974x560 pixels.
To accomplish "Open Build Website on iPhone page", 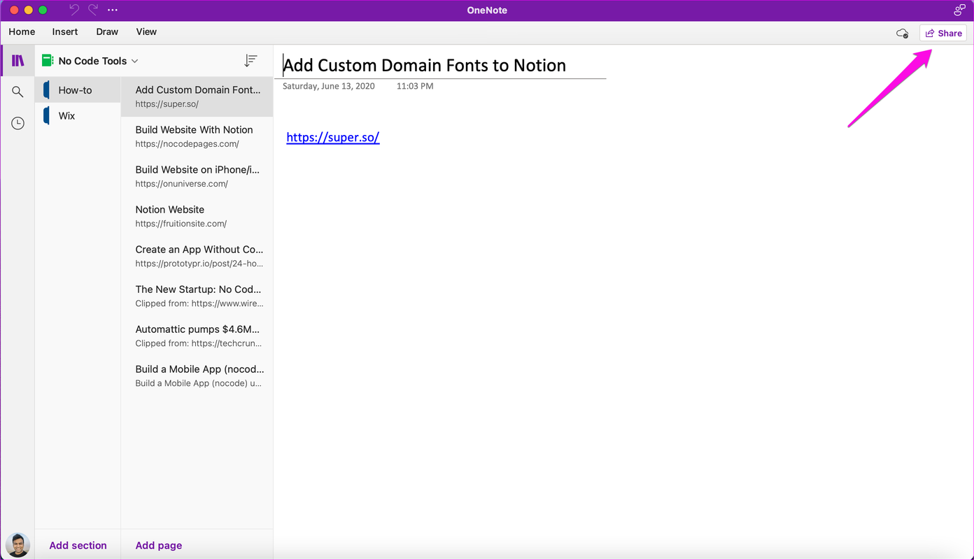I will pyautogui.click(x=197, y=176).
